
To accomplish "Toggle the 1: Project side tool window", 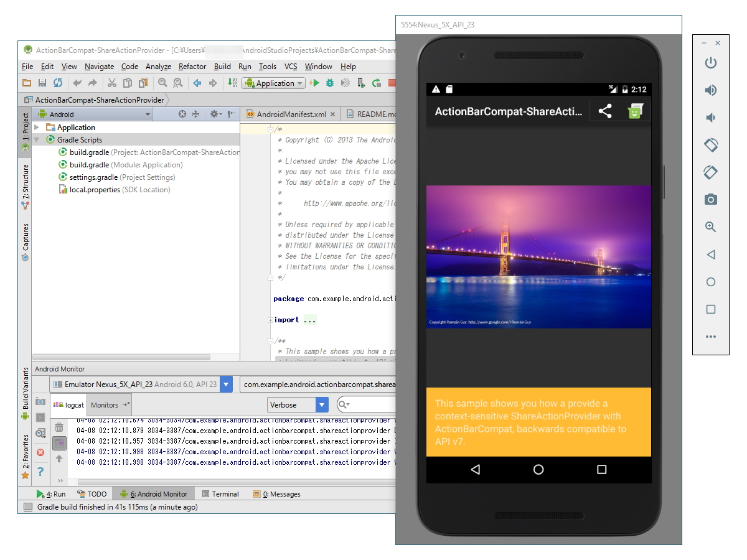I will [26, 132].
